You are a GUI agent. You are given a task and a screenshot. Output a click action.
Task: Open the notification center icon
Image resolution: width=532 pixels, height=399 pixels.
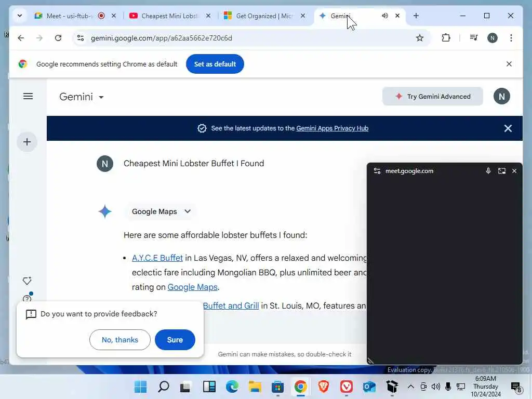[x=516, y=387]
